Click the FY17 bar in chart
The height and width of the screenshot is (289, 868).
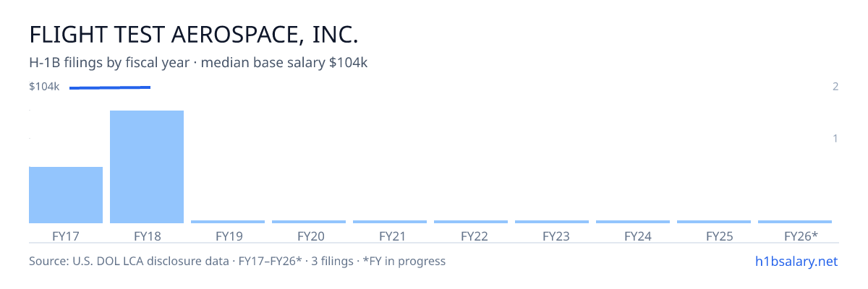pyautogui.click(x=66, y=195)
